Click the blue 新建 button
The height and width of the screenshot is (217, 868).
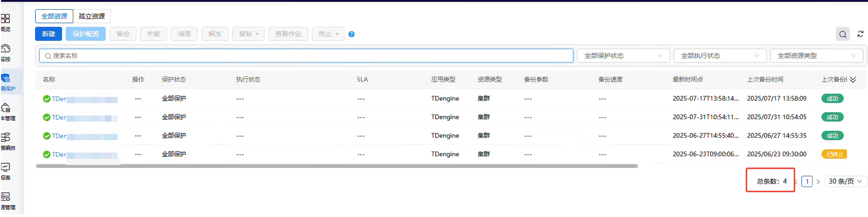(x=49, y=34)
